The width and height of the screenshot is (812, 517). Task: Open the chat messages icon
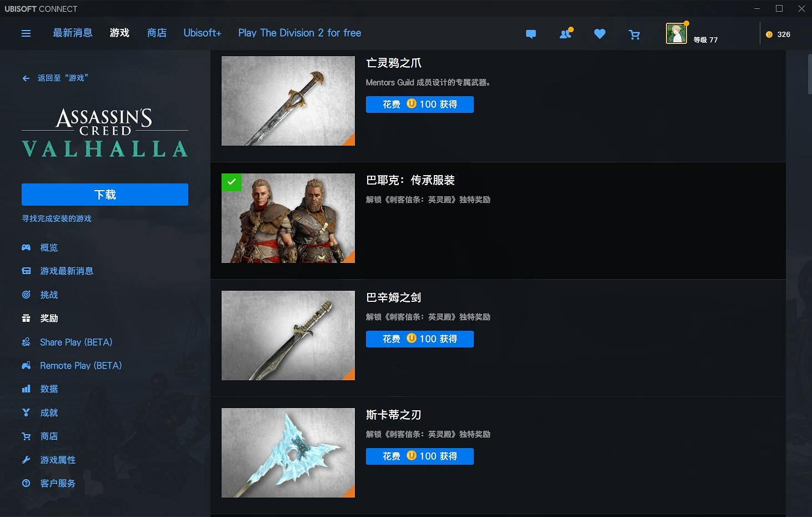[531, 34]
